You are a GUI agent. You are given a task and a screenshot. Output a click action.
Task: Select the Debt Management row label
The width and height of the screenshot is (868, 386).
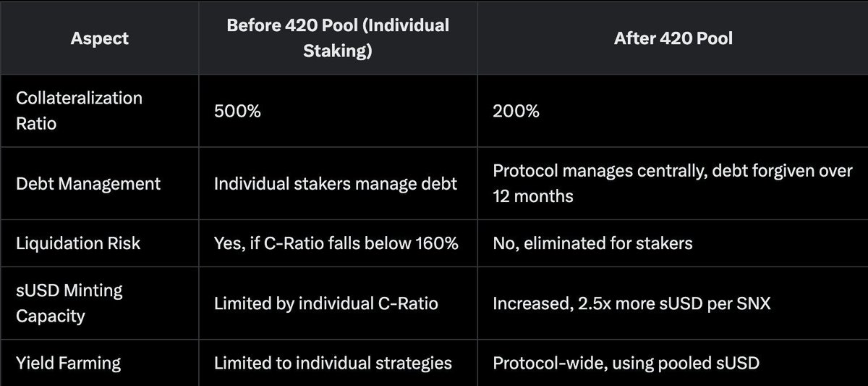pos(88,184)
